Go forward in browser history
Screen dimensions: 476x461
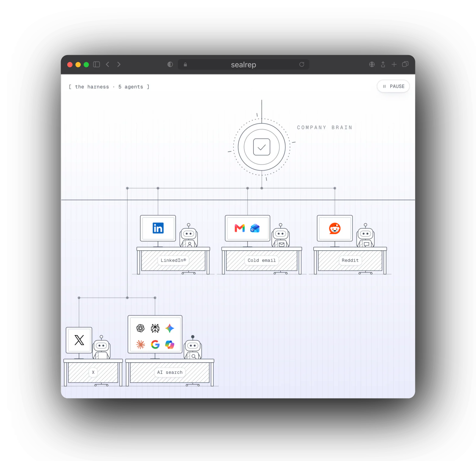119,64
